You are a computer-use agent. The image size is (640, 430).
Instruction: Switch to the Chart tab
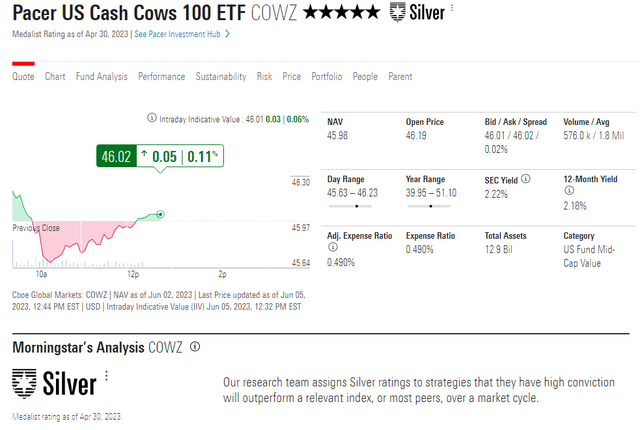pyautogui.click(x=55, y=77)
